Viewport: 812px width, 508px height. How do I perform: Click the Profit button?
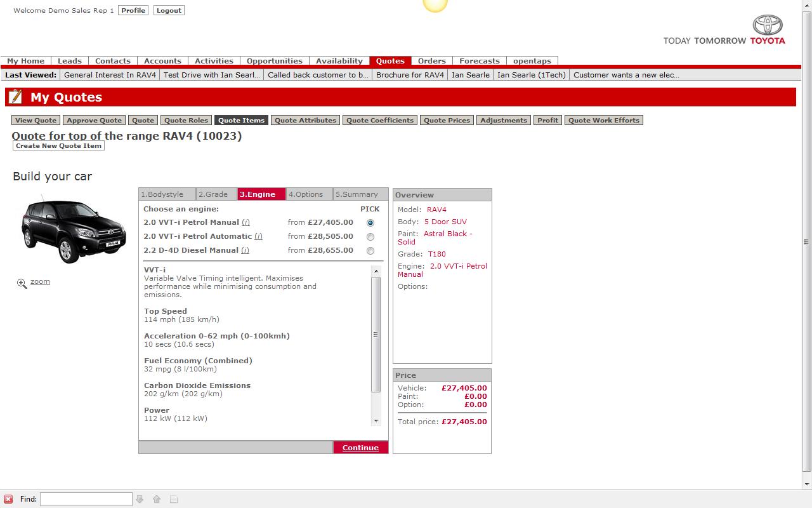point(547,120)
